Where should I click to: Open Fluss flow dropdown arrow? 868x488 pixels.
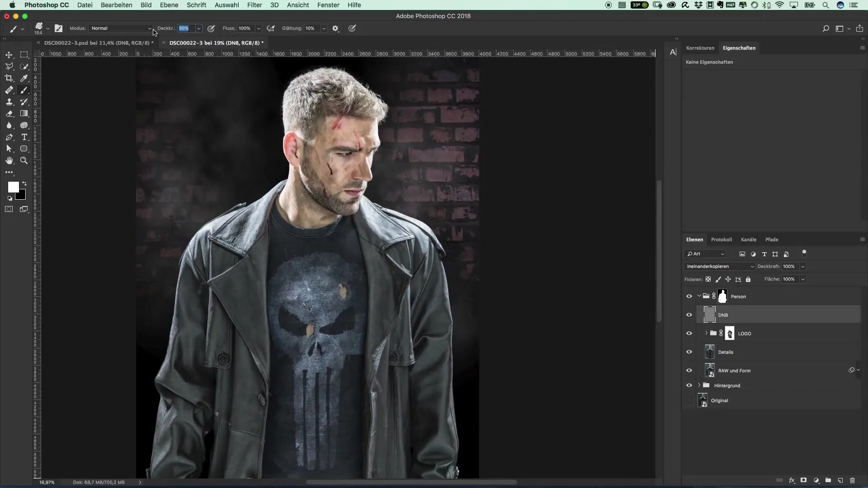pyautogui.click(x=259, y=28)
